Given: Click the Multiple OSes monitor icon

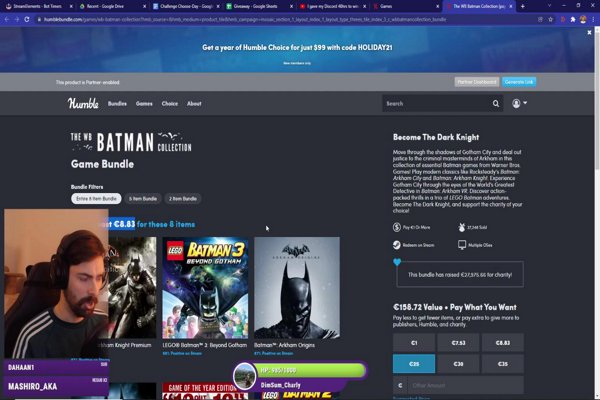Looking at the screenshot, I should [x=462, y=245].
